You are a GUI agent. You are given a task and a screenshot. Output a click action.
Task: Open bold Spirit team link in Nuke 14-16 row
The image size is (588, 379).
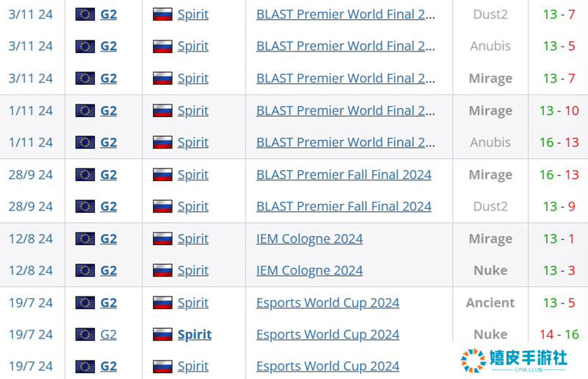(195, 334)
